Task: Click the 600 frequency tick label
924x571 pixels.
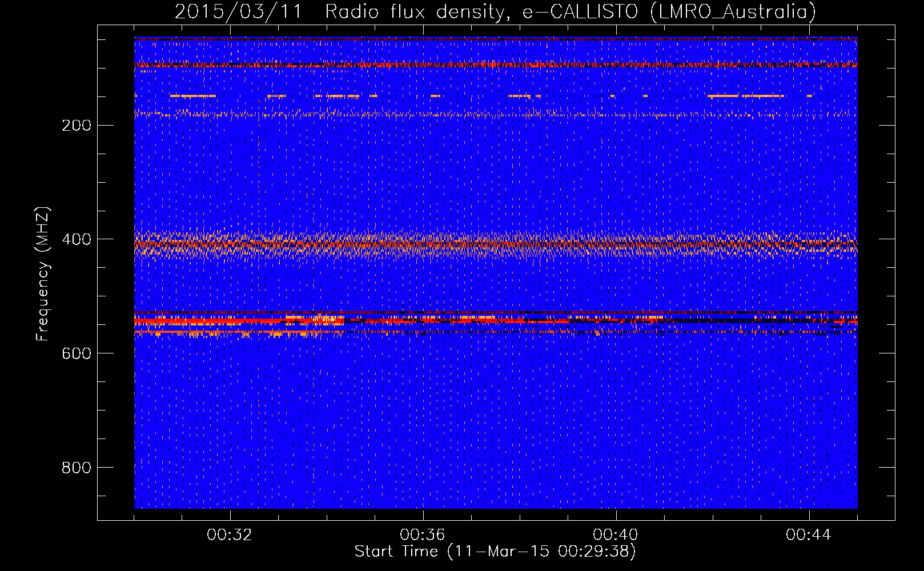Action: pos(77,353)
